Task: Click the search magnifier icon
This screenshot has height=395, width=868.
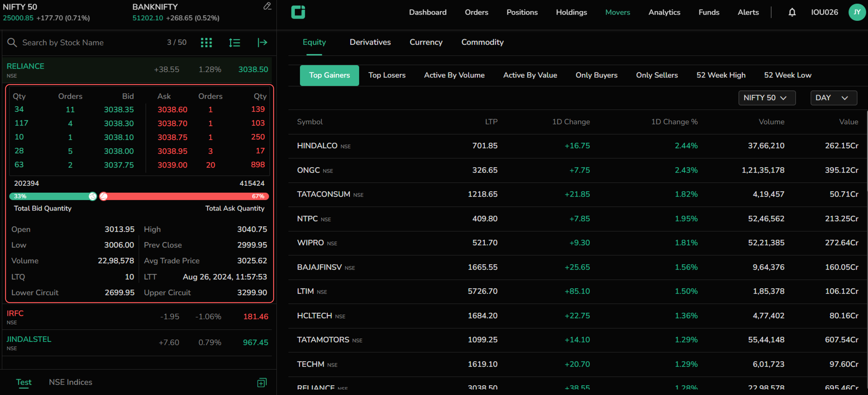Action: click(x=12, y=42)
